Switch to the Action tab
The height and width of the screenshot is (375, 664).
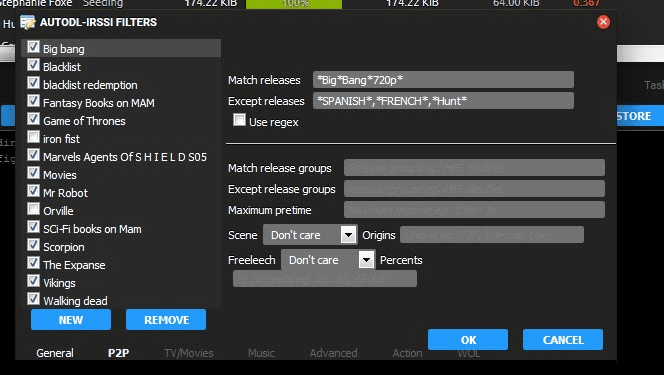click(407, 353)
